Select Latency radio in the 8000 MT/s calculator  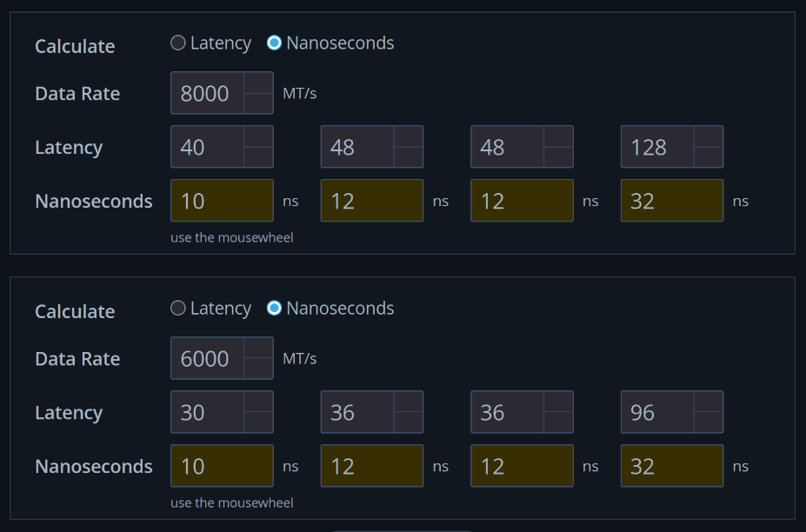coord(178,43)
